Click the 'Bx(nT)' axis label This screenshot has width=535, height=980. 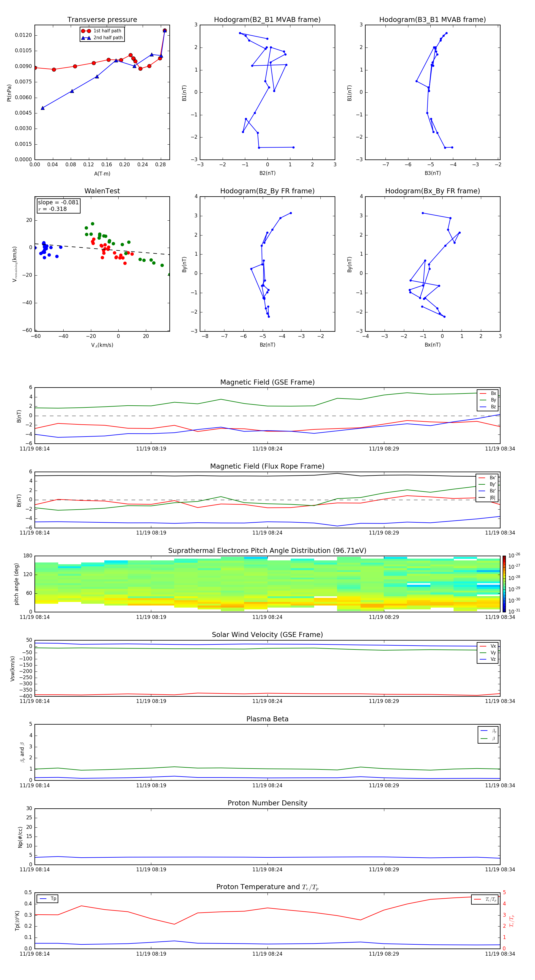click(432, 345)
